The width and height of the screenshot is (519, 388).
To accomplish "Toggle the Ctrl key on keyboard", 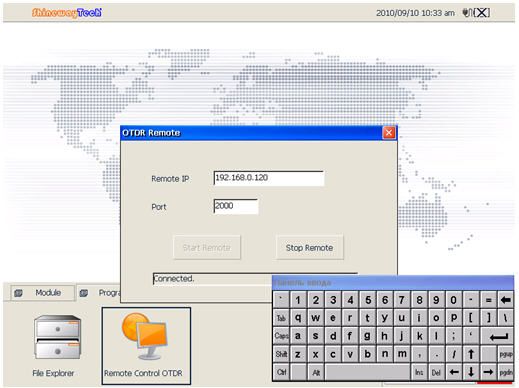I will point(281,372).
